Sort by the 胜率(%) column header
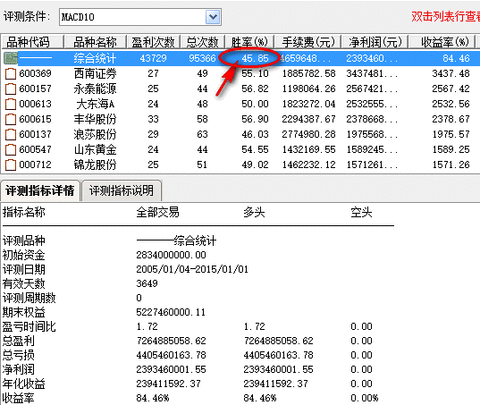480x405 pixels. (249, 42)
